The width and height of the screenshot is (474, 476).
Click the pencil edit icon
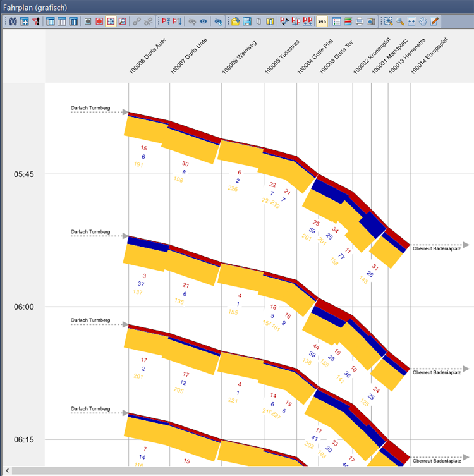coord(434,21)
